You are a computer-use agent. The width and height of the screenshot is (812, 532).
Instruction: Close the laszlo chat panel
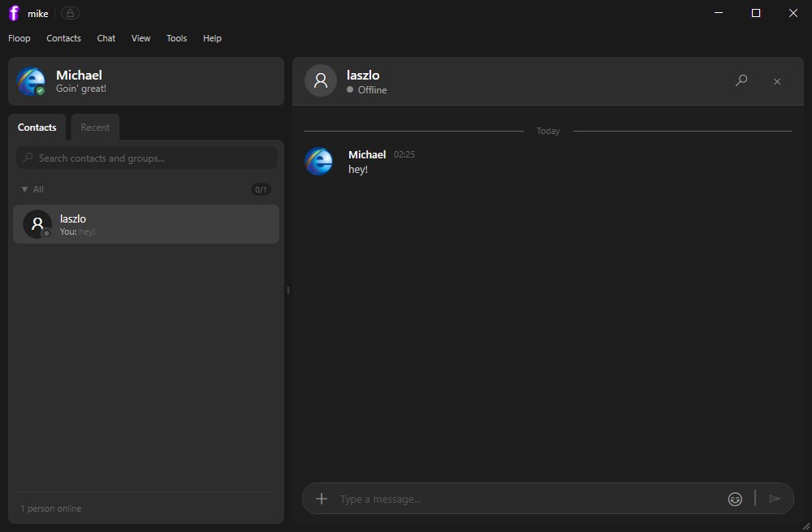tap(777, 81)
